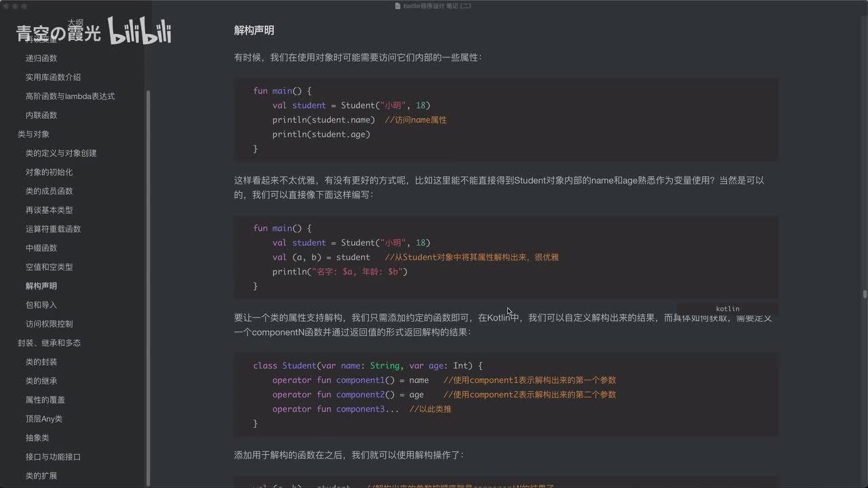This screenshot has height=488, width=868.
Task: Jump to 实用库函数介绍 in outline
Action: click(x=53, y=77)
